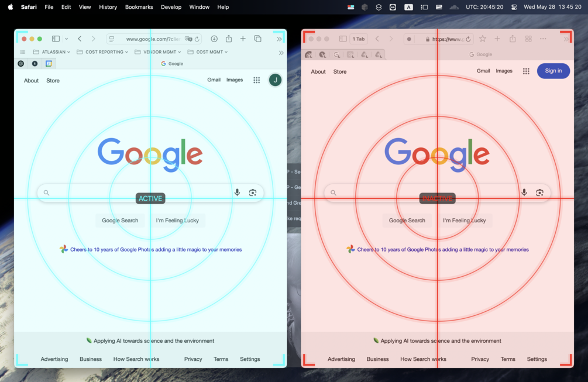Open Advertising link in left window footer

[x=54, y=359]
